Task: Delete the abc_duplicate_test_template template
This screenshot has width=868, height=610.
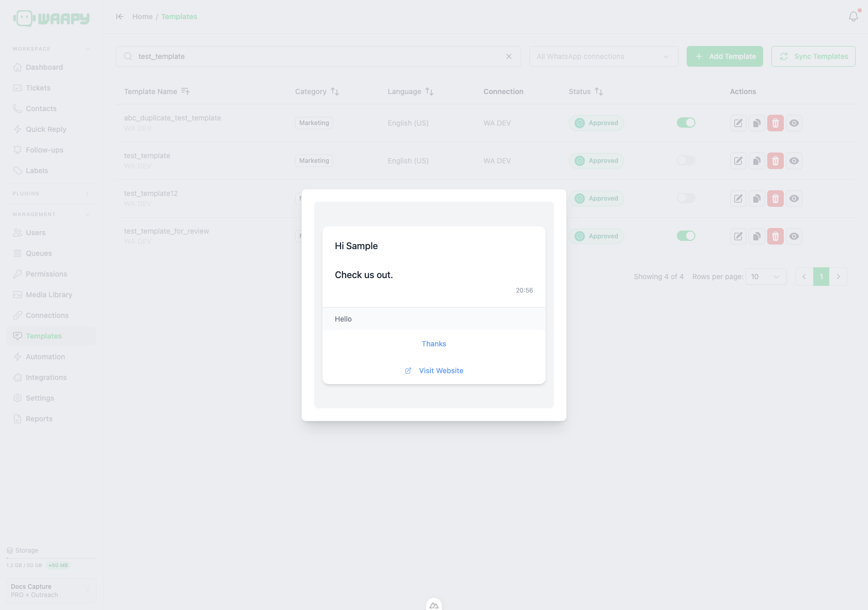Action: click(775, 123)
